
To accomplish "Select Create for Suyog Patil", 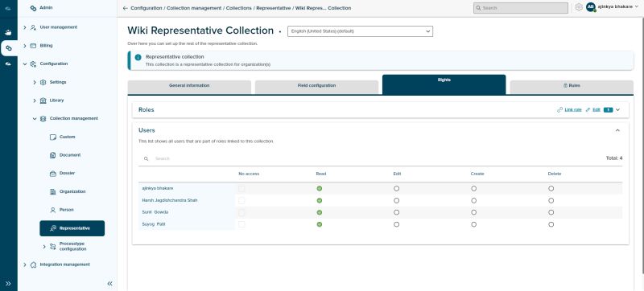I will (473, 224).
